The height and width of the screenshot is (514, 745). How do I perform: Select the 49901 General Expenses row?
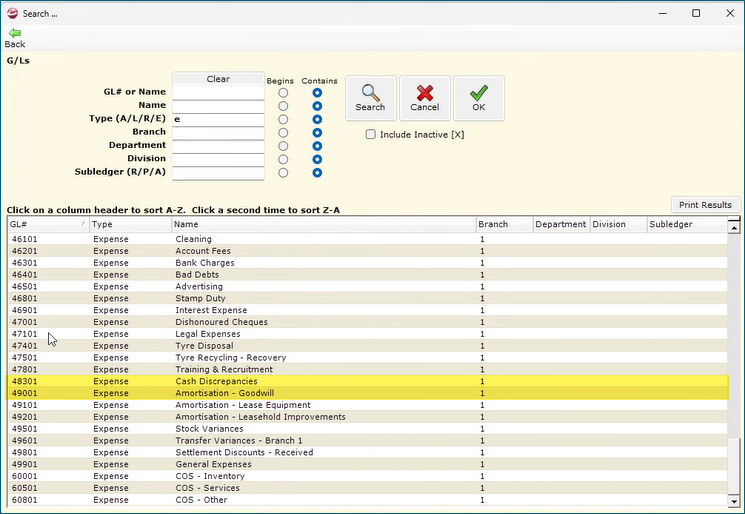point(368,465)
